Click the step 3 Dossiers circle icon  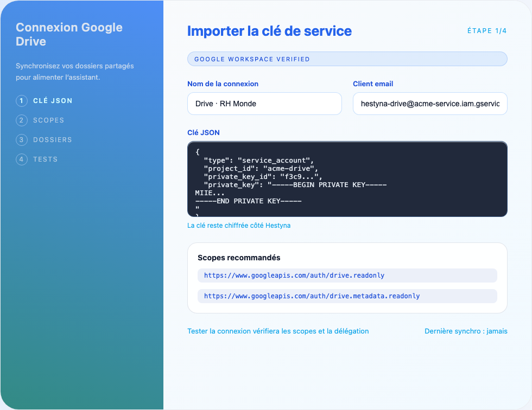(22, 139)
